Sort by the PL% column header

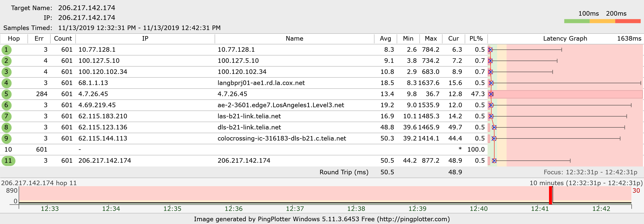point(476,39)
